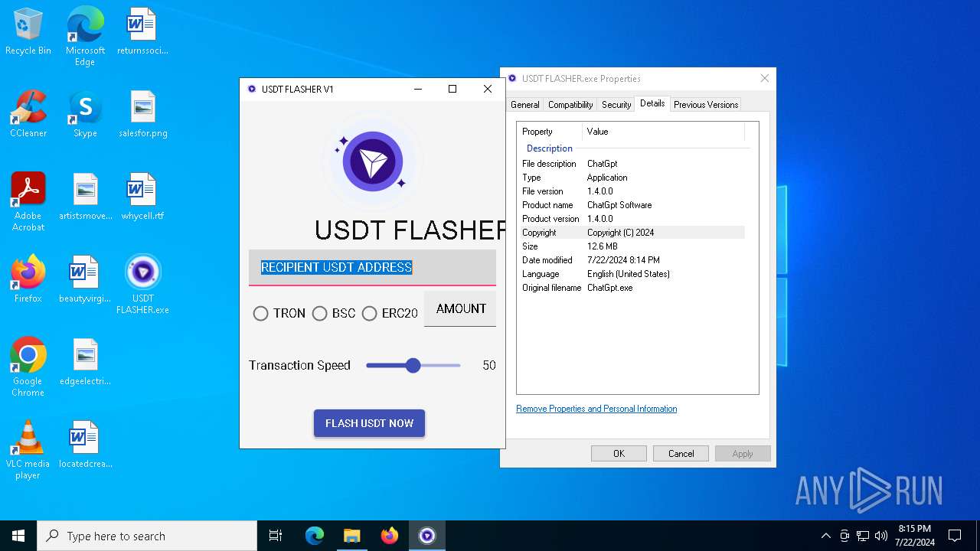
Task: Select the beautyvirgi Word document icon
Action: (x=85, y=279)
